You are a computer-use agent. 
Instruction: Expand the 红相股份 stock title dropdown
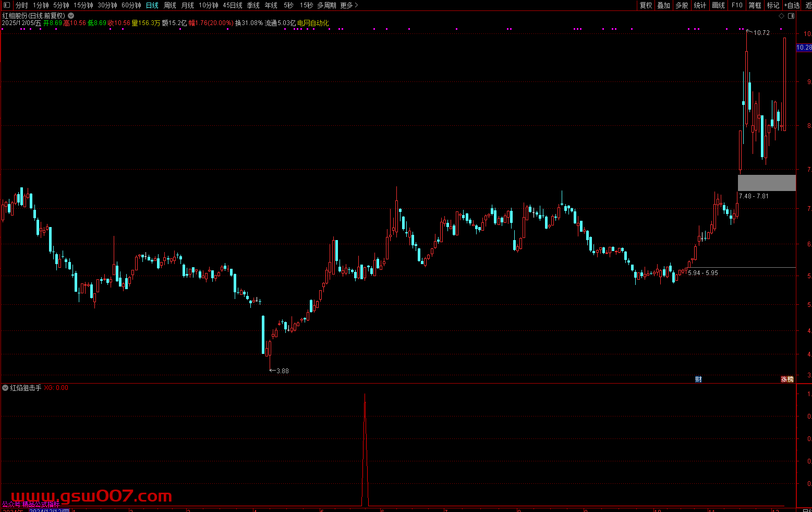point(71,16)
